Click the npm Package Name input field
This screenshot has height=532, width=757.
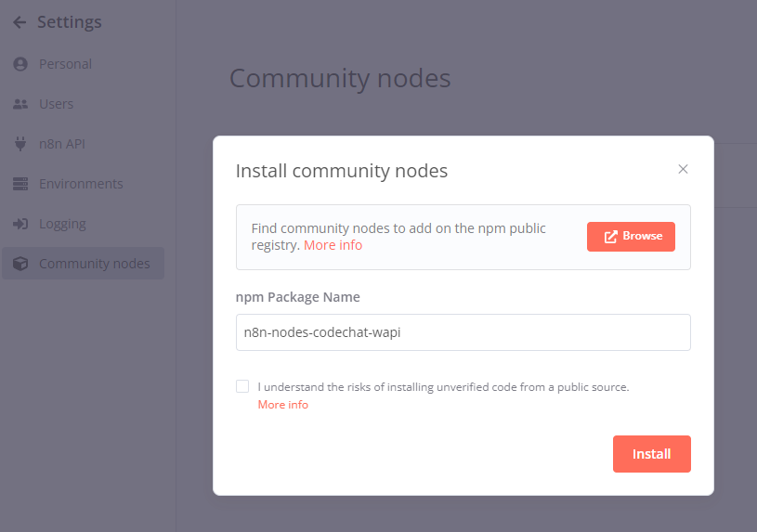coord(463,332)
